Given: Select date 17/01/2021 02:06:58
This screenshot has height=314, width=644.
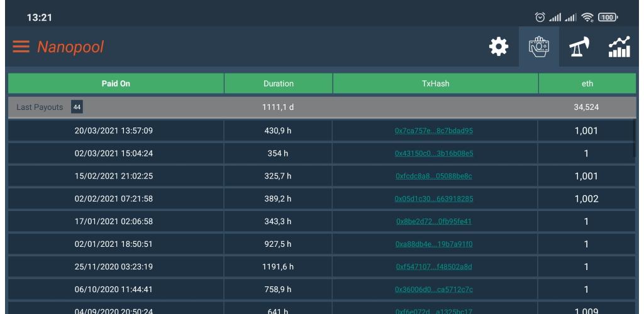Looking at the screenshot, I should coord(114,221).
